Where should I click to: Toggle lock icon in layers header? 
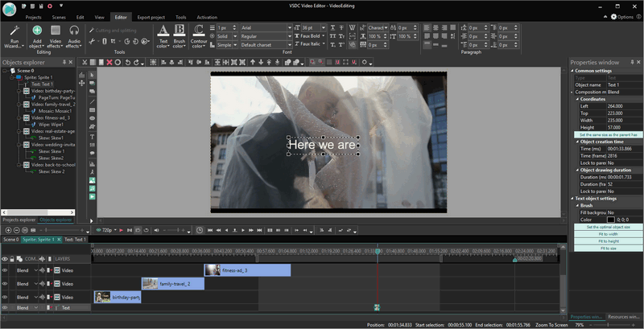click(12, 259)
